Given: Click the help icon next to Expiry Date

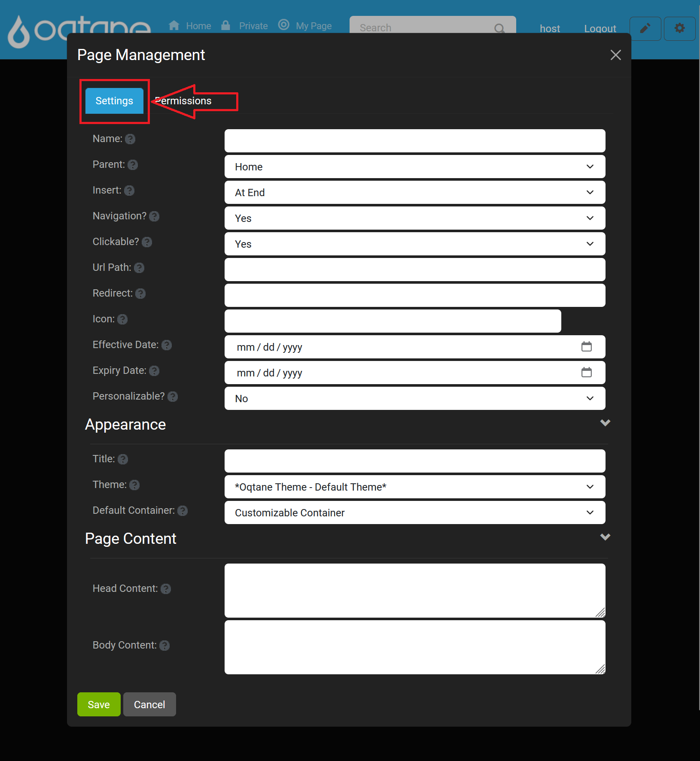Looking at the screenshot, I should (154, 371).
